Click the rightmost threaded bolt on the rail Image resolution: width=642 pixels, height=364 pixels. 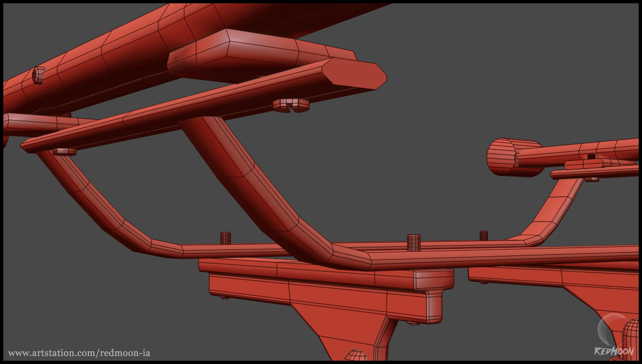[483, 235]
